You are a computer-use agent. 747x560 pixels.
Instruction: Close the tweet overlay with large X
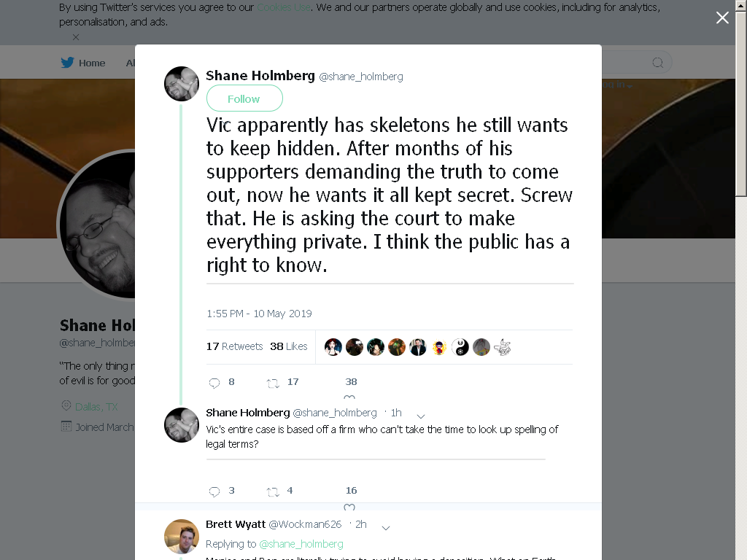tap(722, 17)
